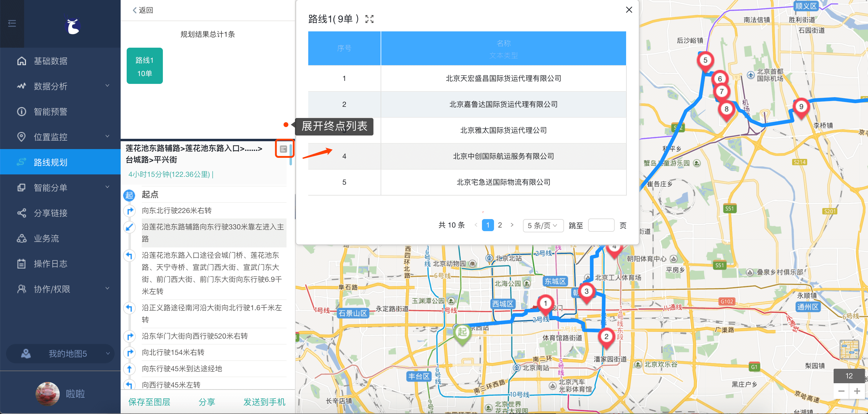
Task: Open 基础数据 home icon
Action: [22, 61]
